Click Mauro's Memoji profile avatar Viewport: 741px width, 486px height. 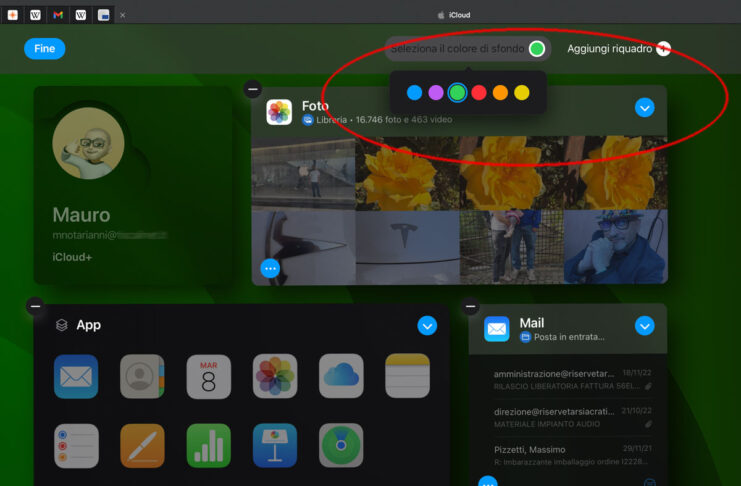pyautogui.click(x=88, y=143)
